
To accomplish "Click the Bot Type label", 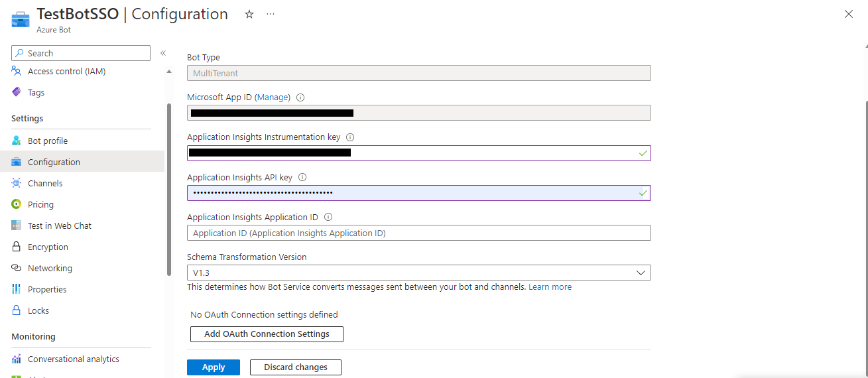I will click(x=204, y=57).
